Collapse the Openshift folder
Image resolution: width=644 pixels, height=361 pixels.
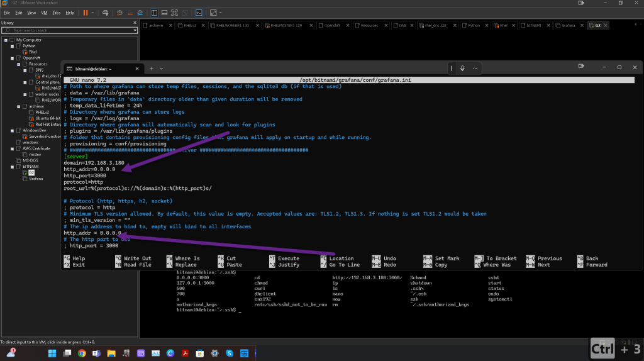[x=13, y=58]
